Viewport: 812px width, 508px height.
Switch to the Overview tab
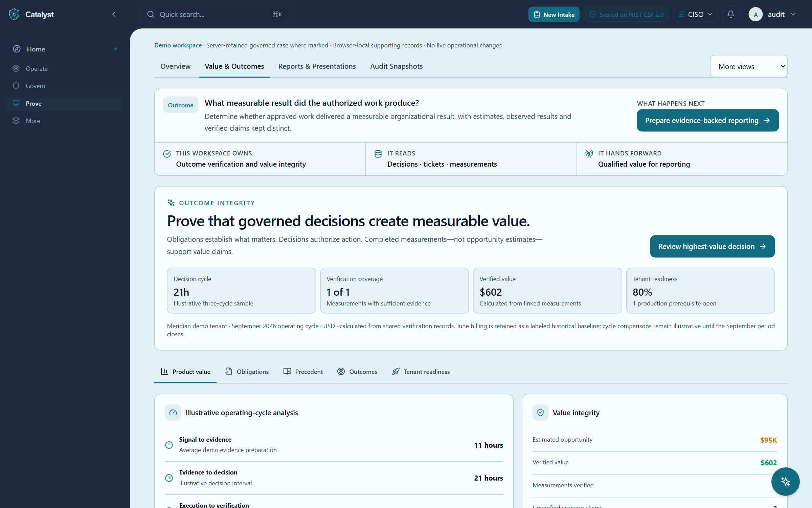point(175,66)
